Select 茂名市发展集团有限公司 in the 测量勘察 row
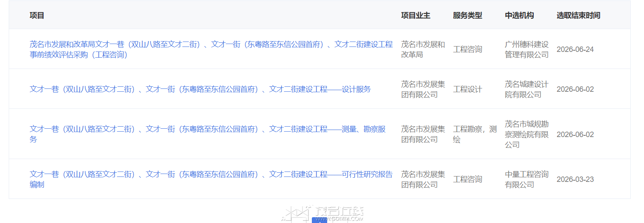644x223 pixels. pyautogui.click(x=423, y=134)
